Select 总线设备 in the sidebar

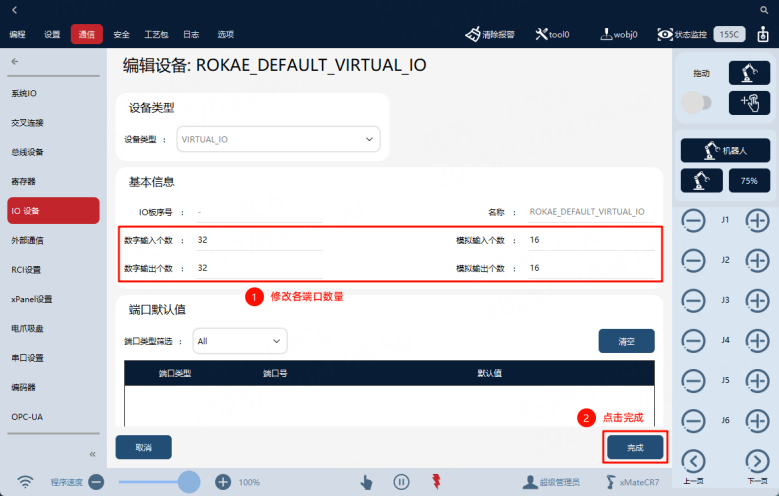pos(27,152)
